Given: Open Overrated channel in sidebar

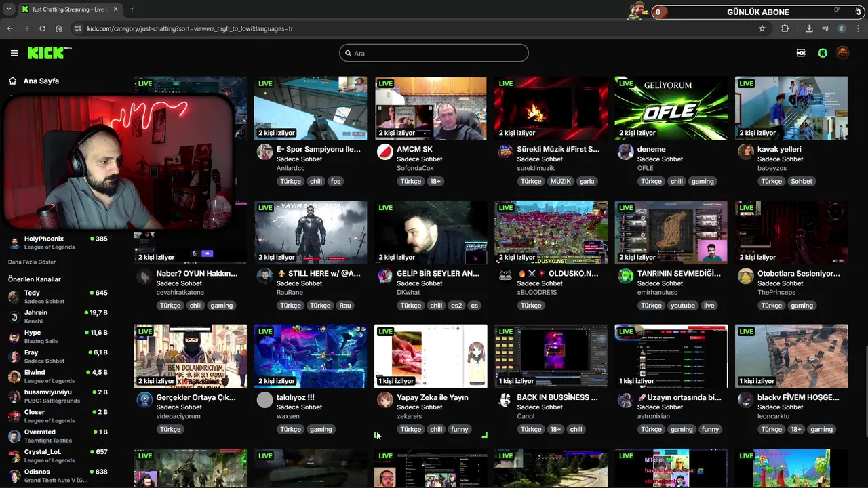Looking at the screenshot, I should click(58, 436).
